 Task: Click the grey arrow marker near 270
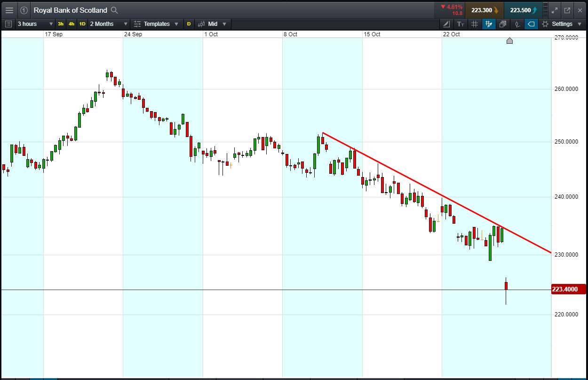pos(509,41)
